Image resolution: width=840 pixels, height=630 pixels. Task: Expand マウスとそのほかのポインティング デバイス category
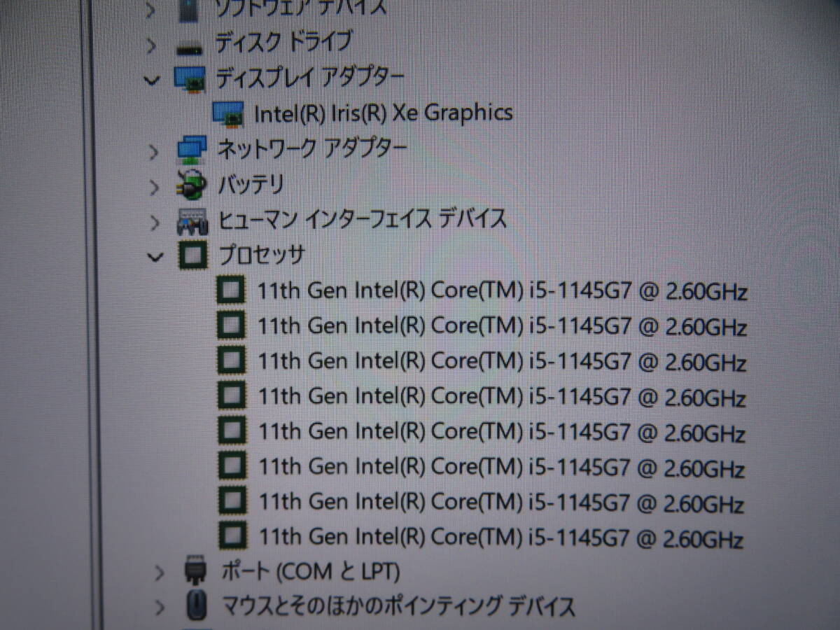(160, 607)
